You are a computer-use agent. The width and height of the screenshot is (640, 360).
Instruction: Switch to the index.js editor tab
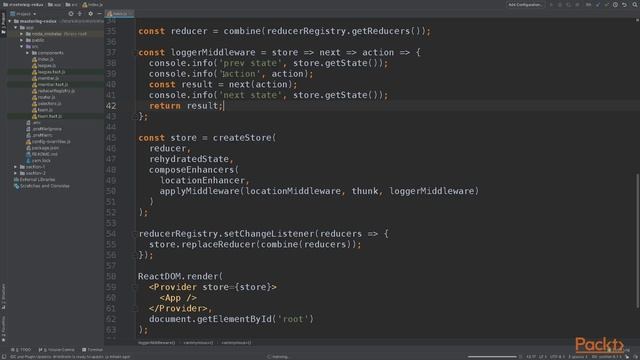(x=120, y=13)
